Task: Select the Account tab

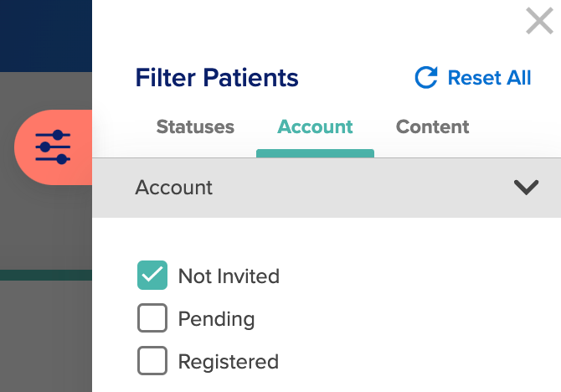Action: point(315,126)
